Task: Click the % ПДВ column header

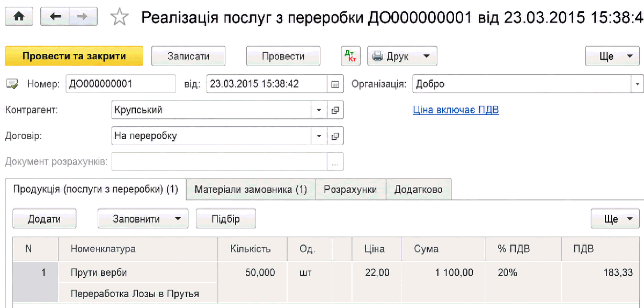Action: coord(523,249)
